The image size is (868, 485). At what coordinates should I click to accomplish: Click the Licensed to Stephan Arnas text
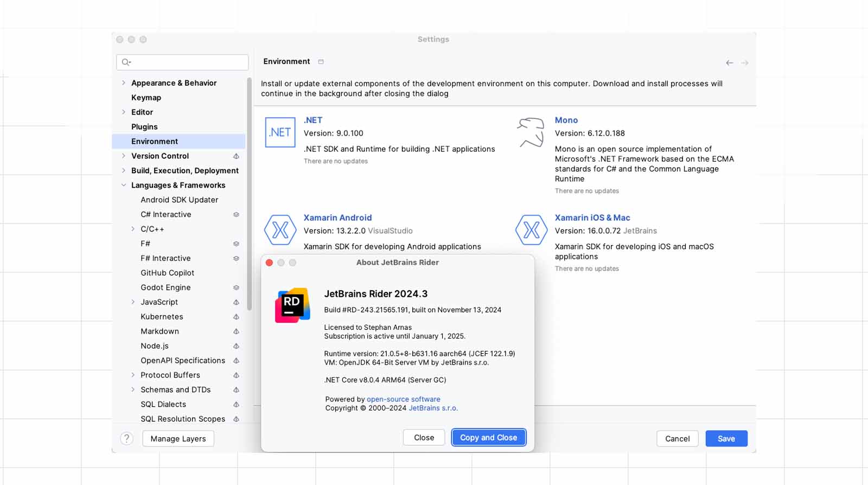368,328
